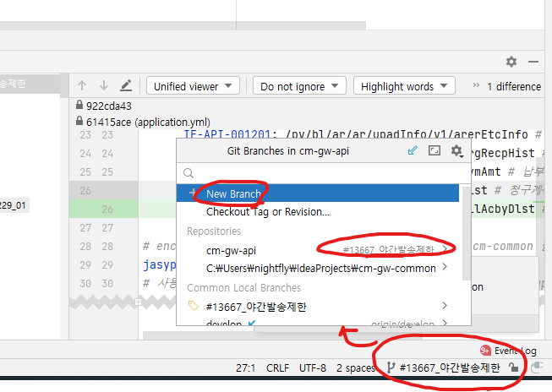Click the restore popup size icon
Image resolution: width=552 pixels, height=392 pixels.
434,151
